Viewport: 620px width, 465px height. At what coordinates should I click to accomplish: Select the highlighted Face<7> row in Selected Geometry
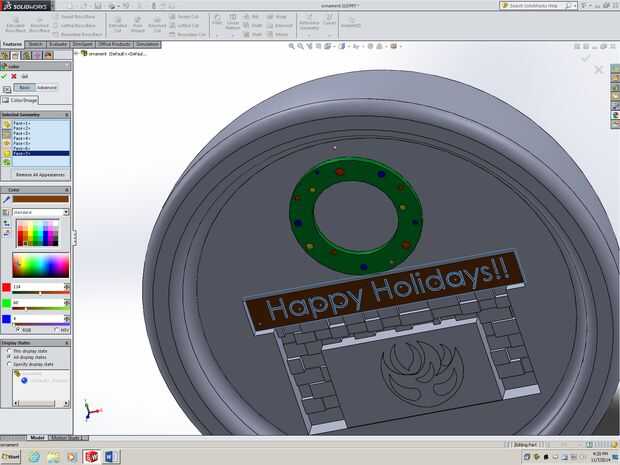click(x=41, y=153)
